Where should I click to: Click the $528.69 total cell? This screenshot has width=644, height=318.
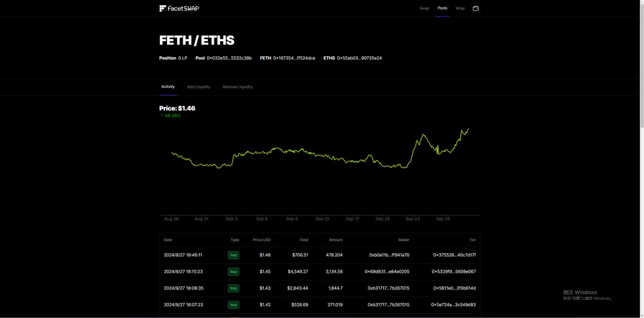[x=299, y=305]
